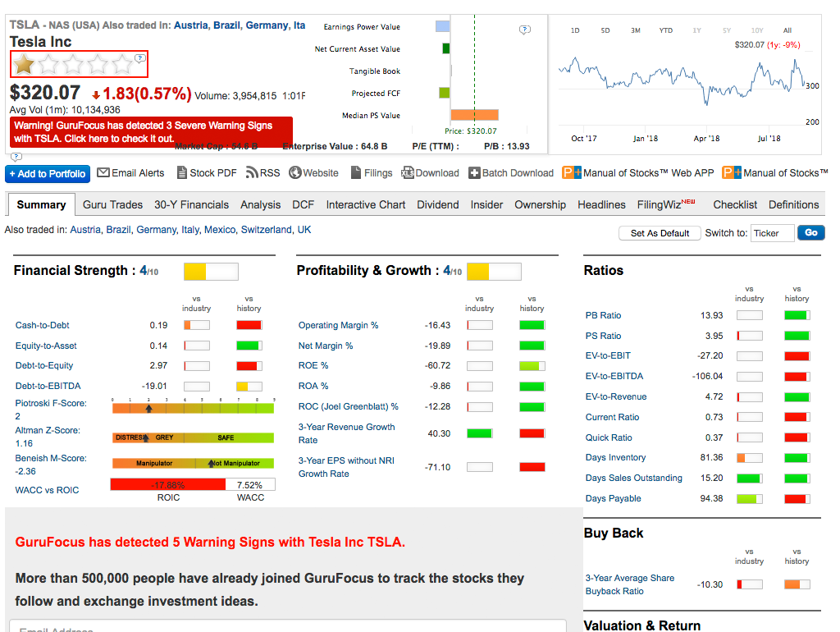Click the WACC vs ROIC red bar
Image resolution: width=840 pixels, height=632 pixels.
tap(168, 484)
